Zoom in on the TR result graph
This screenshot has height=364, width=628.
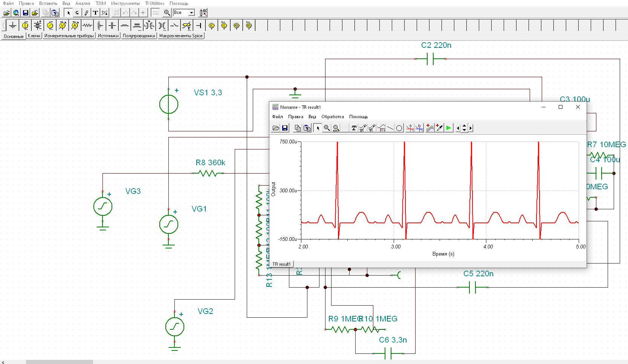pyautogui.click(x=327, y=128)
